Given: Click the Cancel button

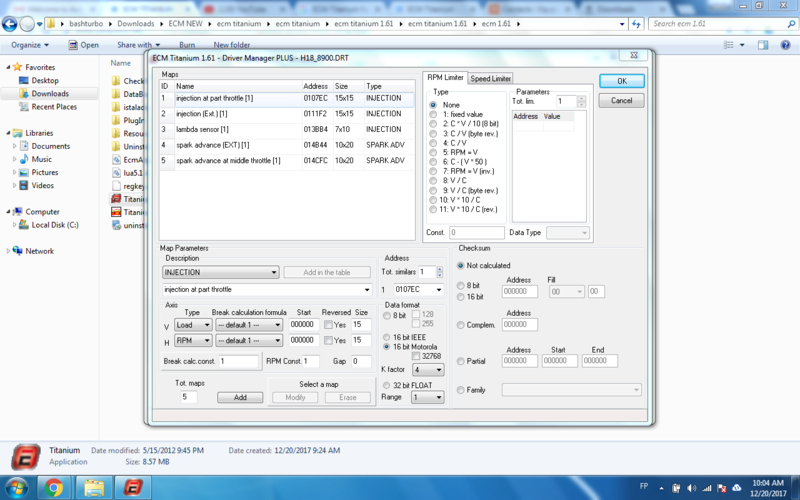Looking at the screenshot, I should click(621, 101).
